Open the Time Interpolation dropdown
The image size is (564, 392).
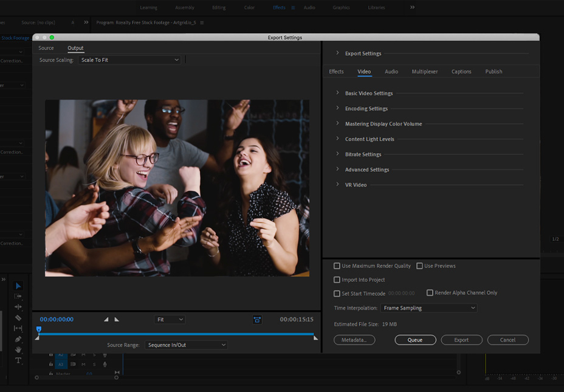[428, 308]
